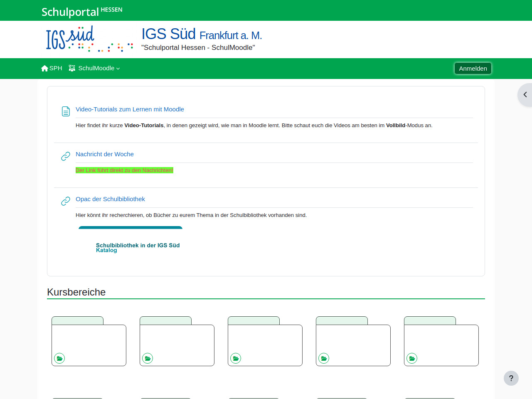This screenshot has width=532, height=399.
Task: Click the round help question mark button
Action: coord(511,378)
